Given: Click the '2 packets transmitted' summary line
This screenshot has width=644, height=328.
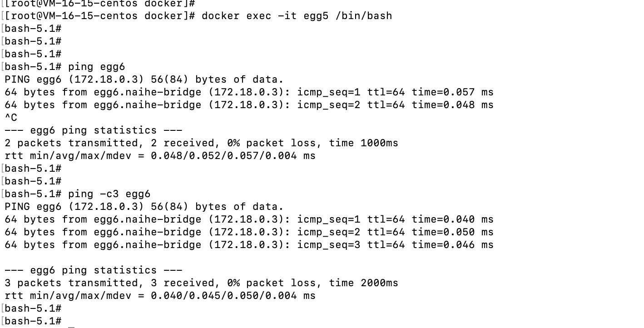Looking at the screenshot, I should (201, 143).
